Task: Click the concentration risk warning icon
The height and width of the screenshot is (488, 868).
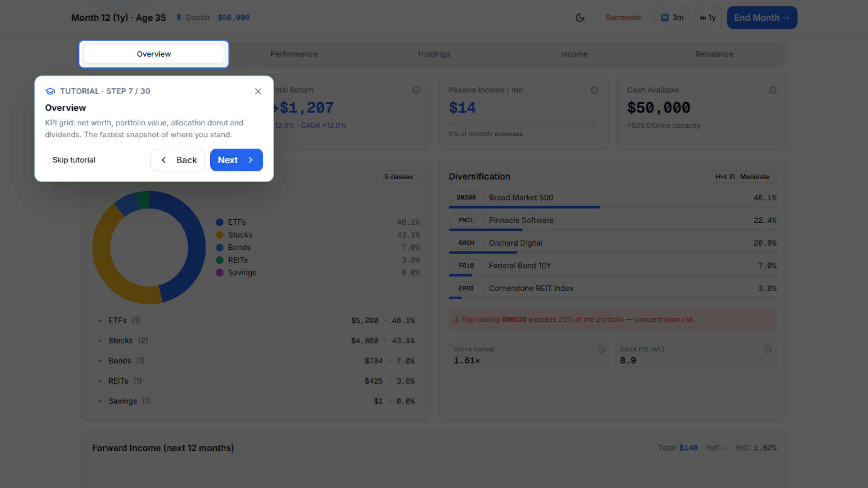Action: tap(457, 319)
